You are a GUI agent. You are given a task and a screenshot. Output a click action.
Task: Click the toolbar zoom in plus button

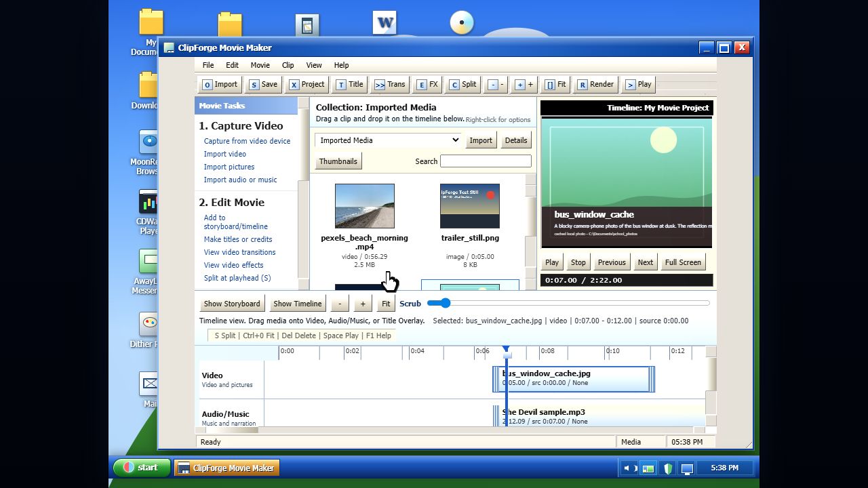tap(524, 85)
